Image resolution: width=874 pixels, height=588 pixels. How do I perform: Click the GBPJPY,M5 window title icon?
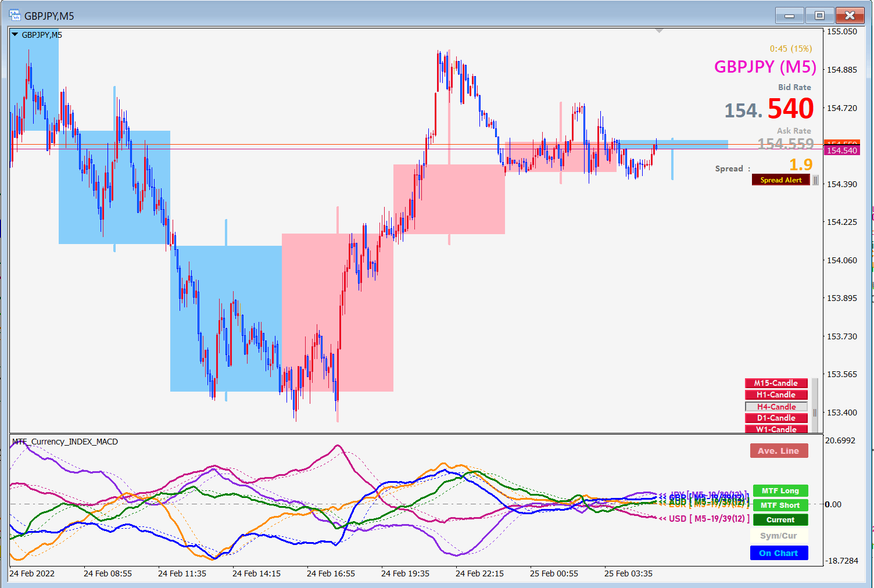(15, 16)
